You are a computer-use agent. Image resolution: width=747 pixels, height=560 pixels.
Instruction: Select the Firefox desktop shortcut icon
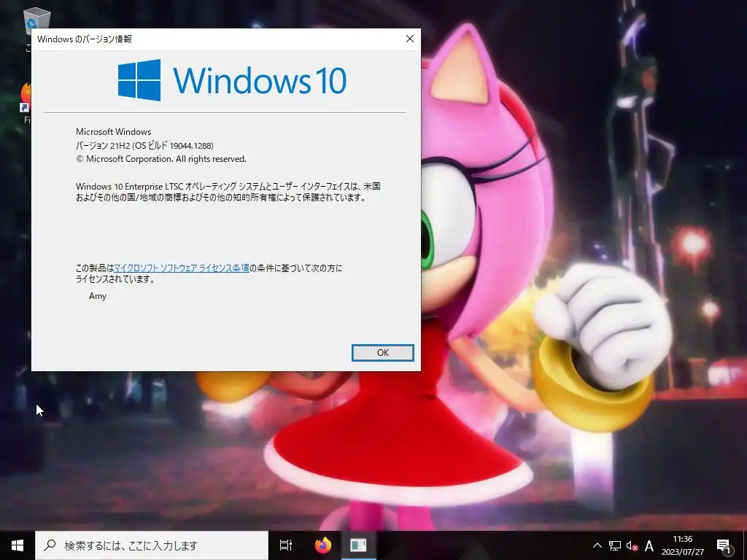click(x=26, y=98)
